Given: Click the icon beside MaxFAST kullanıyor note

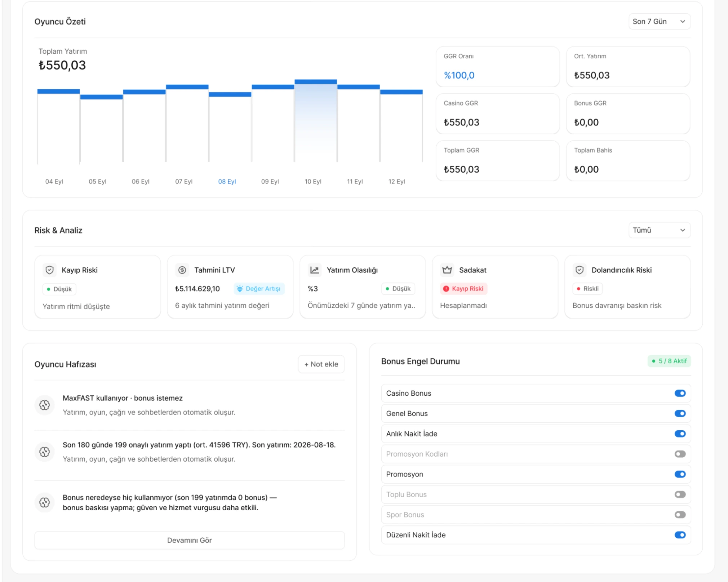Looking at the screenshot, I should click(45, 405).
